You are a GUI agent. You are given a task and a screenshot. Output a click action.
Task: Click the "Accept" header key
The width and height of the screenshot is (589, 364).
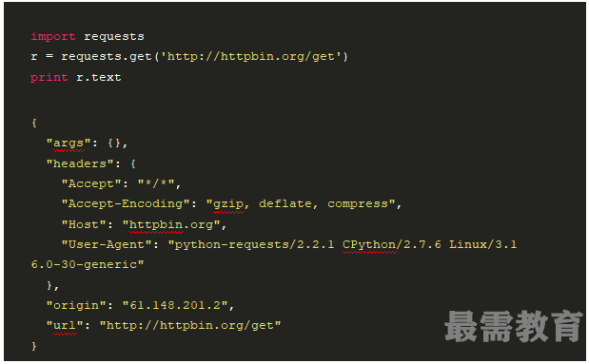pyautogui.click(x=91, y=183)
